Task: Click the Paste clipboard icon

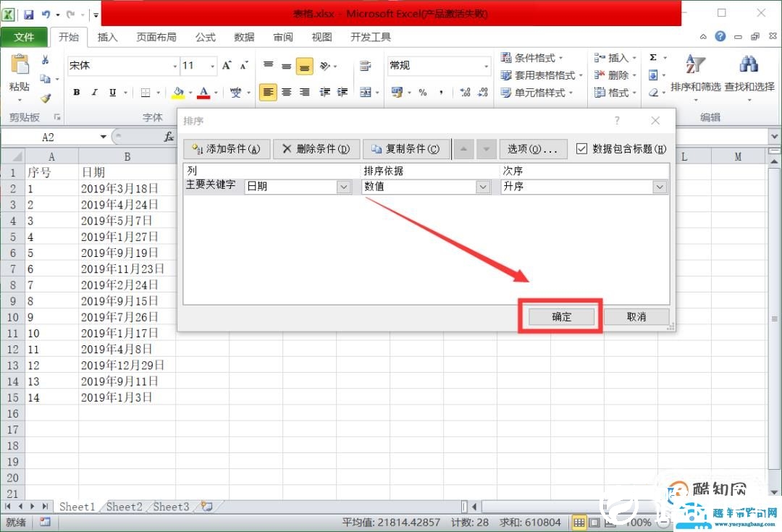Action: point(20,65)
